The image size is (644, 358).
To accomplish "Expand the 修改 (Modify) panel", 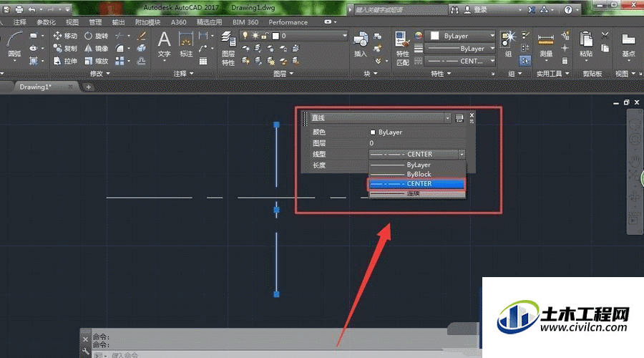I will pos(99,74).
